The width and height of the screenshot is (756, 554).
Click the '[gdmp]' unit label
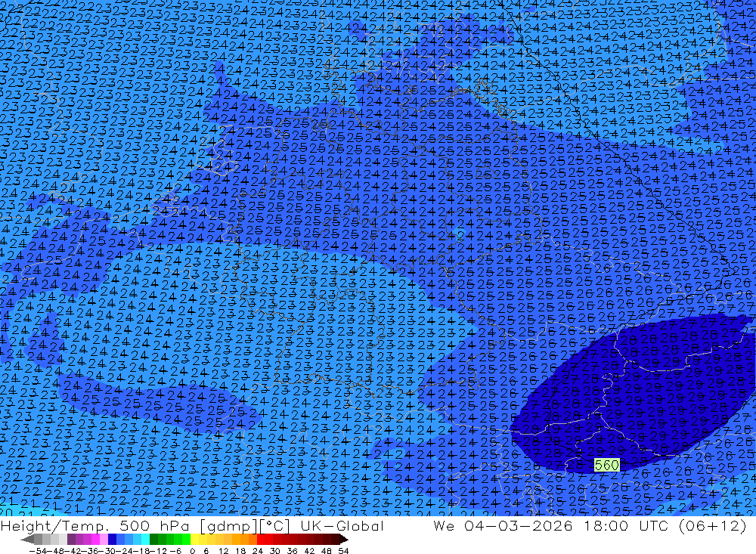229,525
